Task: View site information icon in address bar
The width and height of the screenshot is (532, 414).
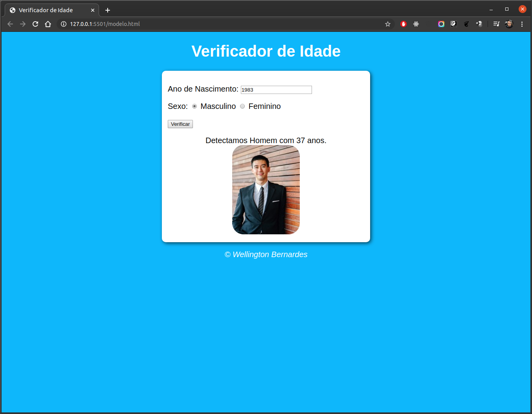Action: pyautogui.click(x=64, y=24)
